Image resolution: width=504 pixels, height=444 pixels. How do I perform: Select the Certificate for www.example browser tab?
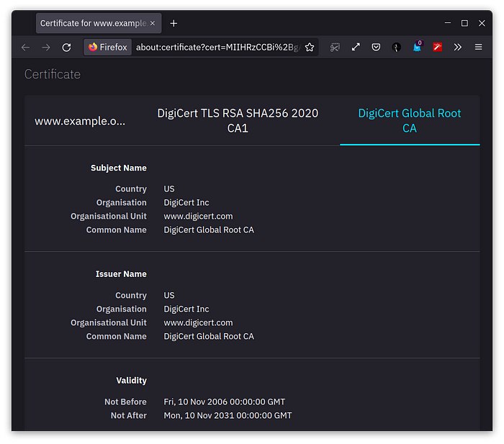(x=99, y=23)
